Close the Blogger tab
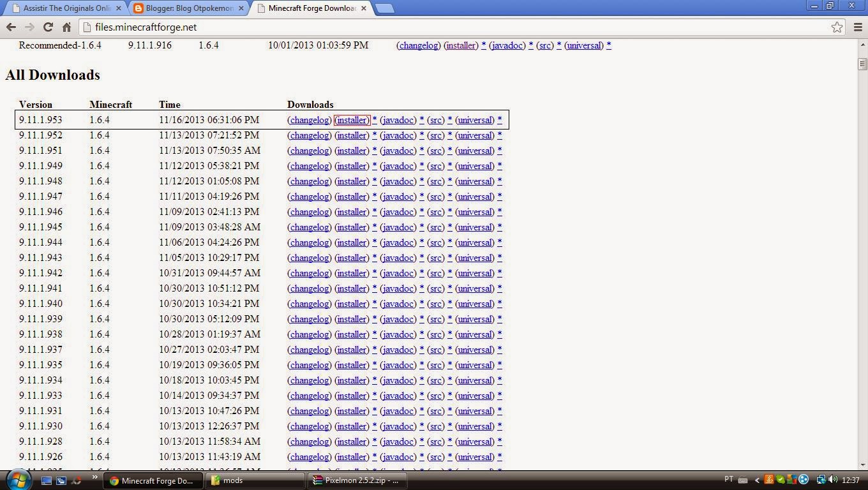Image resolution: width=868 pixels, height=490 pixels. 241,8
